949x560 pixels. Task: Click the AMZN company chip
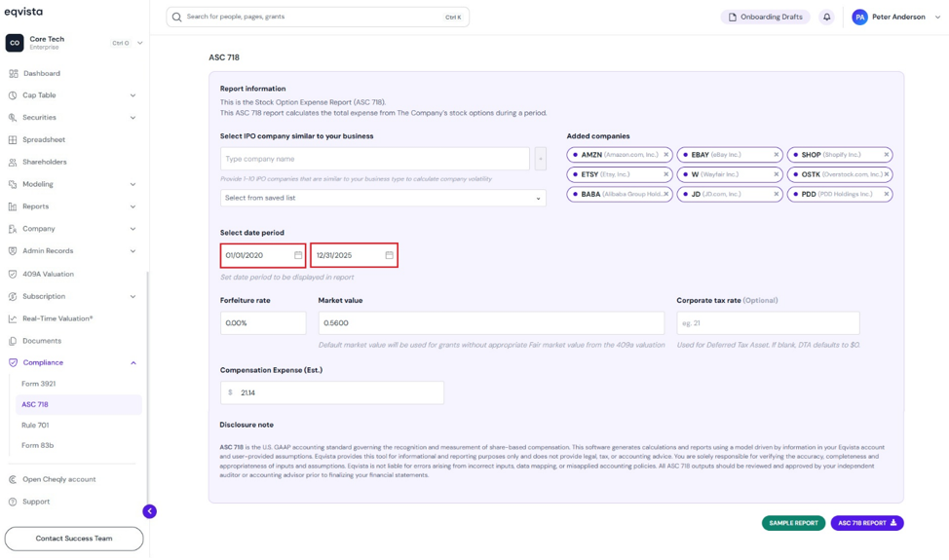pyautogui.click(x=619, y=155)
